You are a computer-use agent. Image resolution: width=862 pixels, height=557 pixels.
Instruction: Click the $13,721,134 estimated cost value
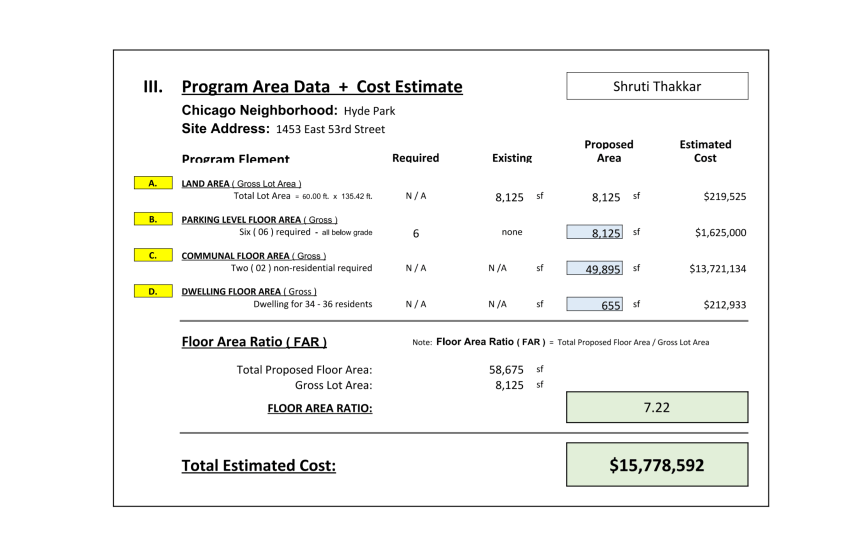point(711,269)
